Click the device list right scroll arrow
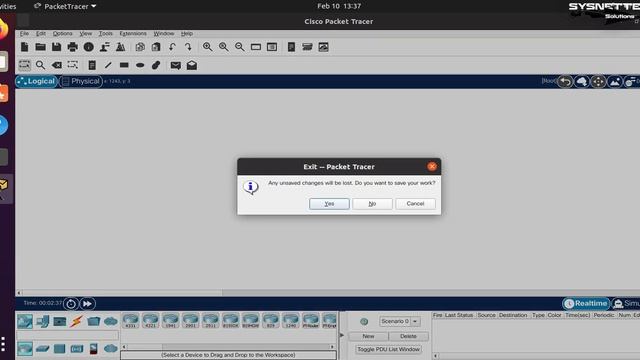The height and width of the screenshot is (360, 640). [333, 347]
